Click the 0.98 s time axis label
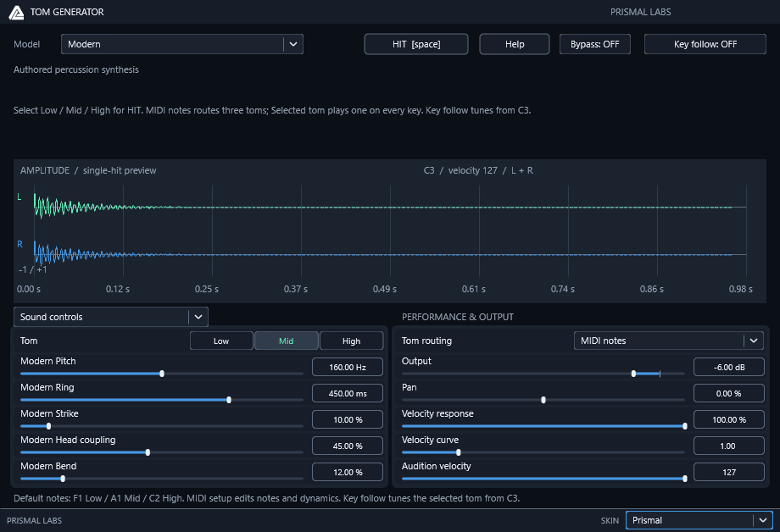 (x=741, y=289)
